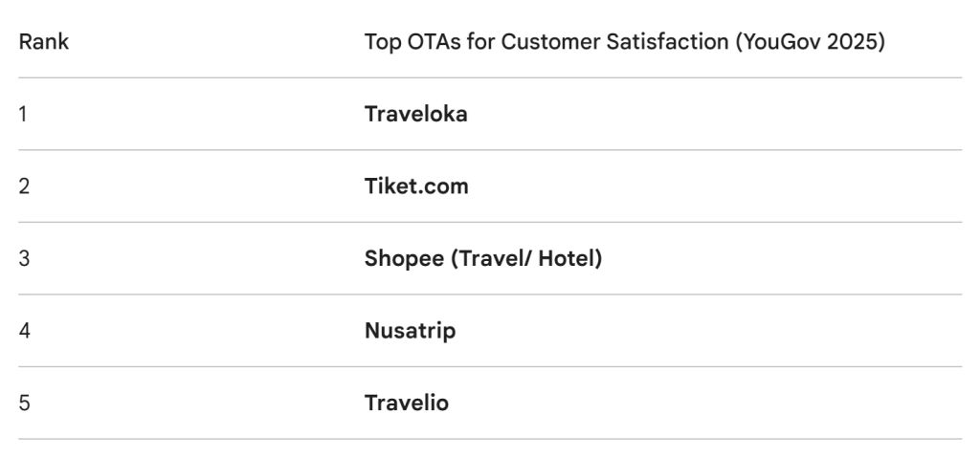Click the rank number 4 cell

click(x=24, y=331)
